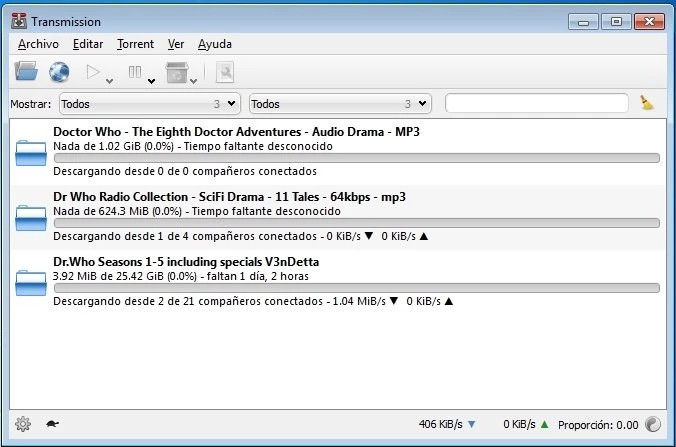Click the start torrent play icon
This screenshot has width=676, height=447.
click(x=94, y=72)
